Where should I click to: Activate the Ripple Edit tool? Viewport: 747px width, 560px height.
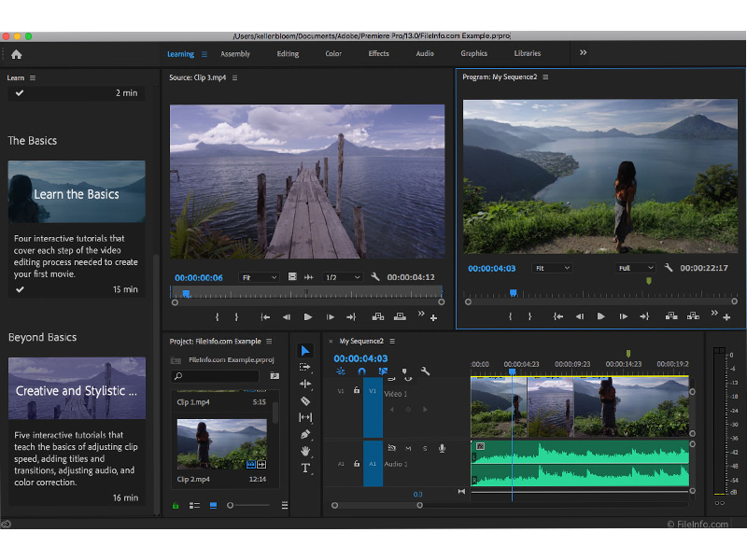[305, 384]
